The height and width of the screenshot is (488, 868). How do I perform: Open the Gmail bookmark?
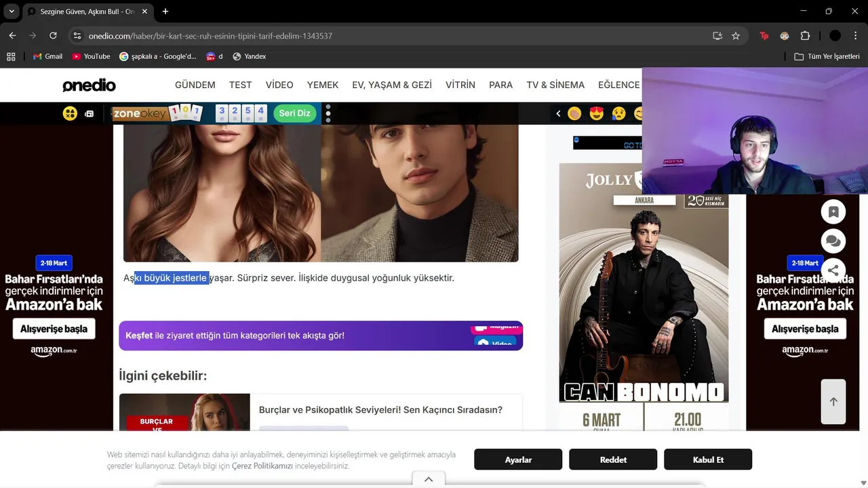47,56
